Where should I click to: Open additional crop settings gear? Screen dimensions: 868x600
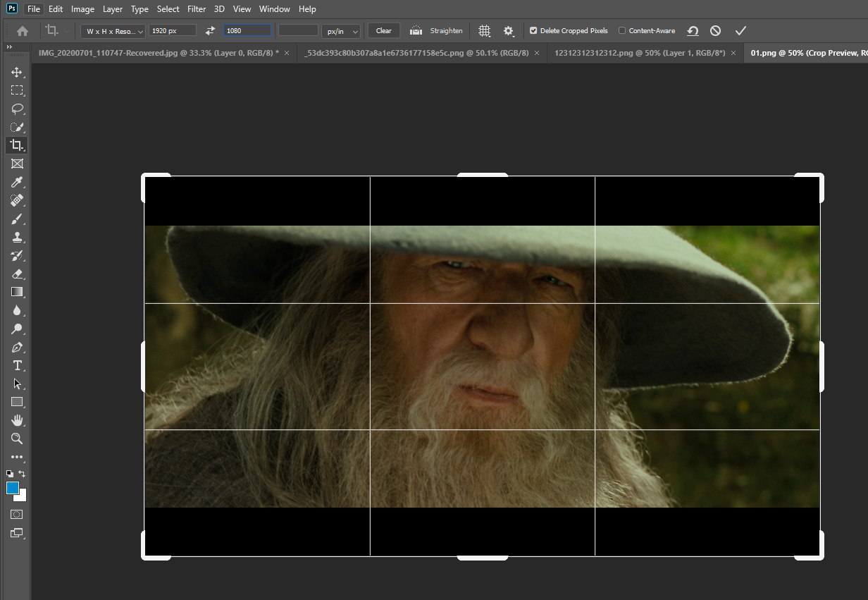[x=509, y=31]
